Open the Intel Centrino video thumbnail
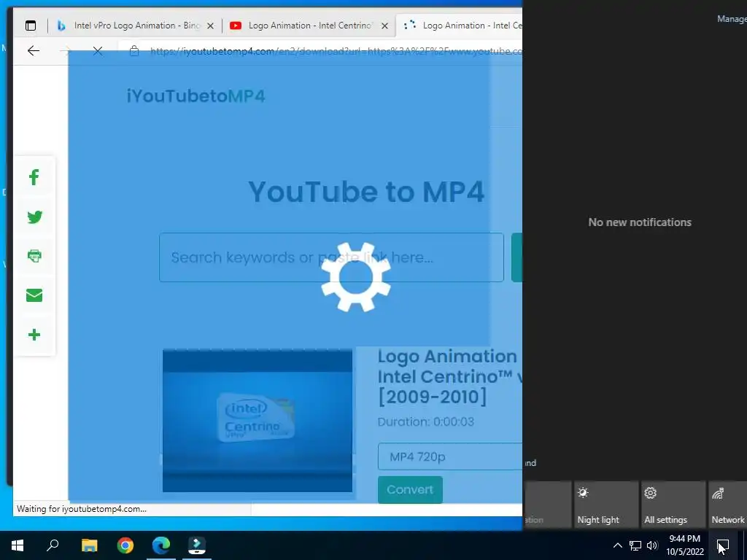The image size is (747, 560). pyautogui.click(x=258, y=421)
